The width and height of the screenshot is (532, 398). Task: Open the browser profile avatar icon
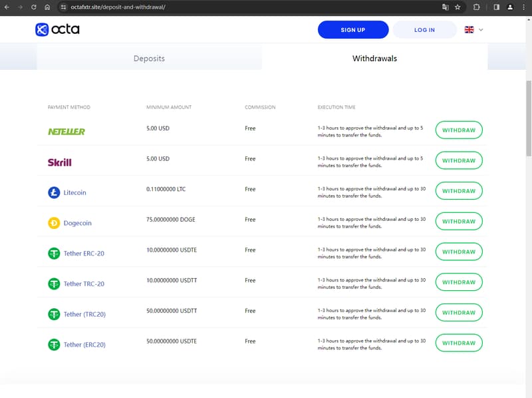pyautogui.click(x=510, y=7)
